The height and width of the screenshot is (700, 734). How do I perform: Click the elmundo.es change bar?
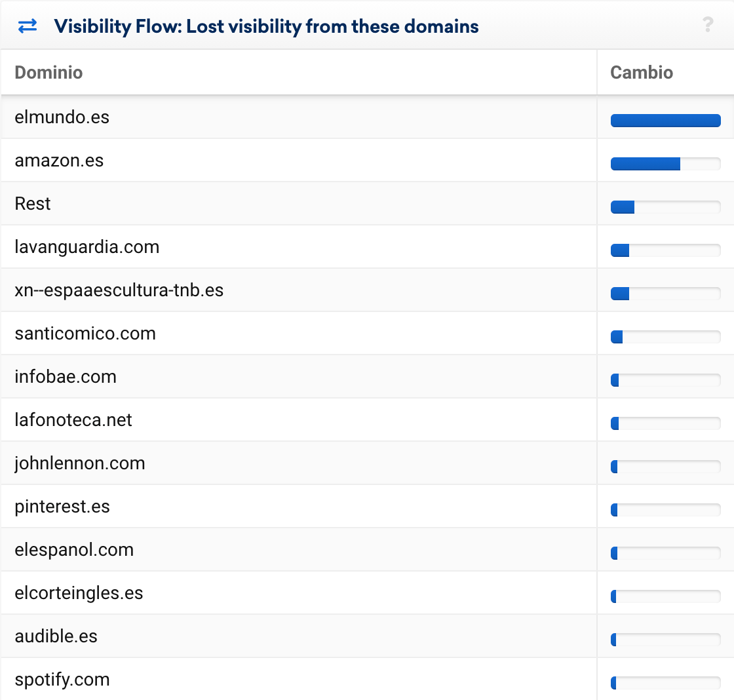tap(665, 120)
